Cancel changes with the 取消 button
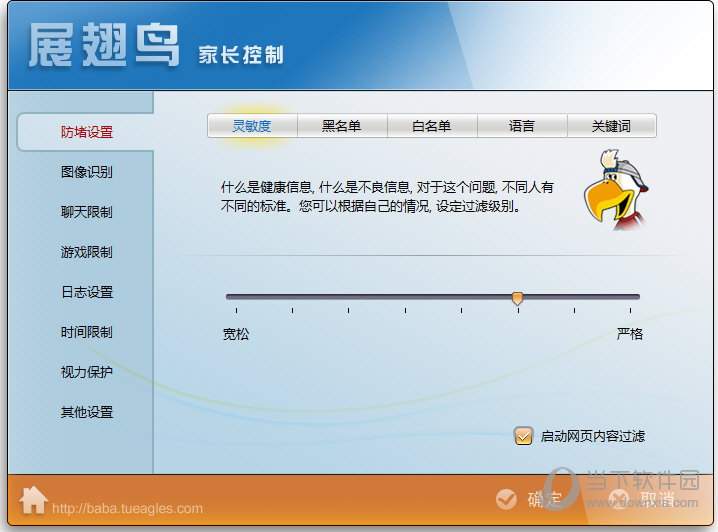 642,499
